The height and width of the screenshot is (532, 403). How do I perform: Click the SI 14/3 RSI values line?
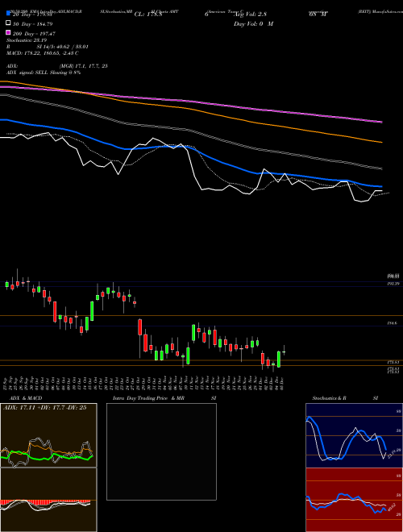48,47
